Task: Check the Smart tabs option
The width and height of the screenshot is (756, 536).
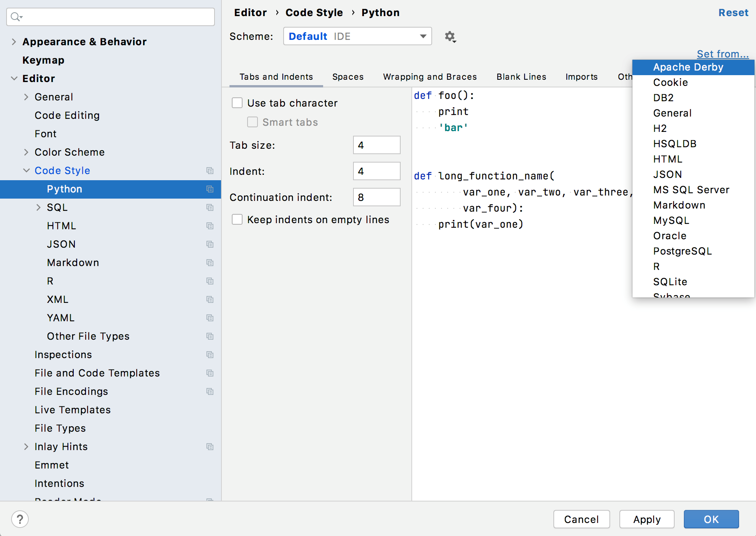Action: coord(252,122)
